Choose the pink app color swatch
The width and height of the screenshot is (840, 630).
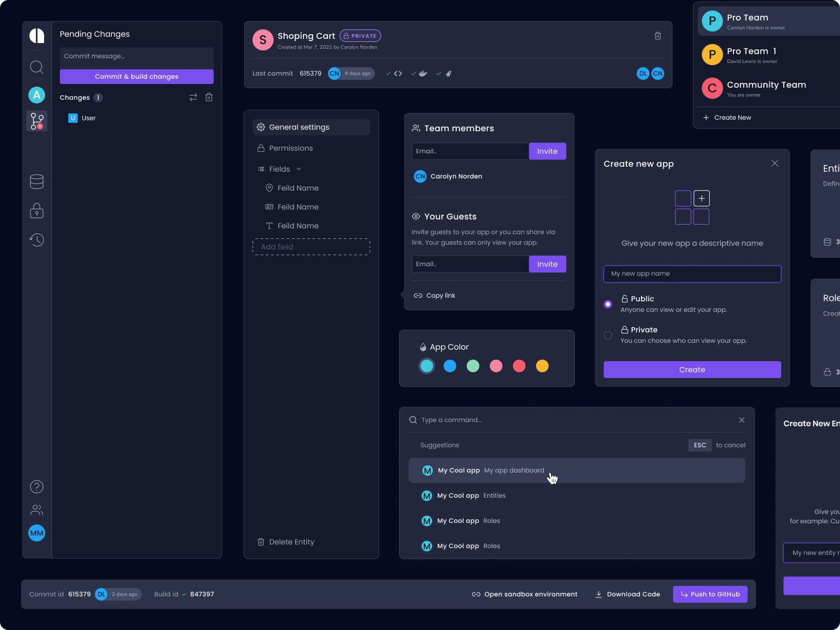(496, 366)
